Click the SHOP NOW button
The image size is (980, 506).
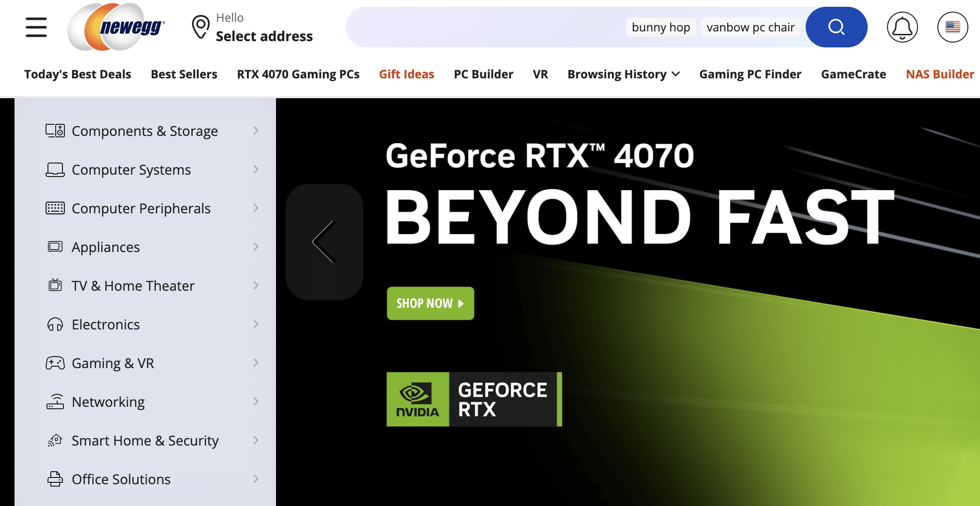coord(430,303)
